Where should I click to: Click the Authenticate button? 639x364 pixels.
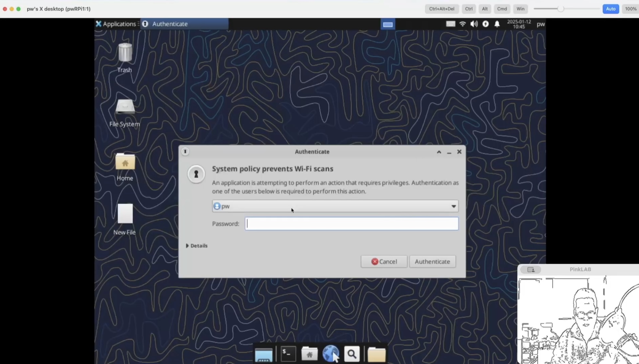click(432, 261)
